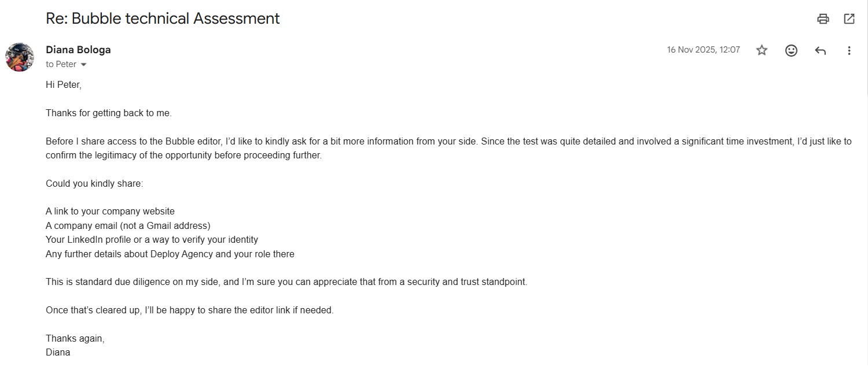Click Diana Bologa's profile avatar

pyautogui.click(x=19, y=57)
